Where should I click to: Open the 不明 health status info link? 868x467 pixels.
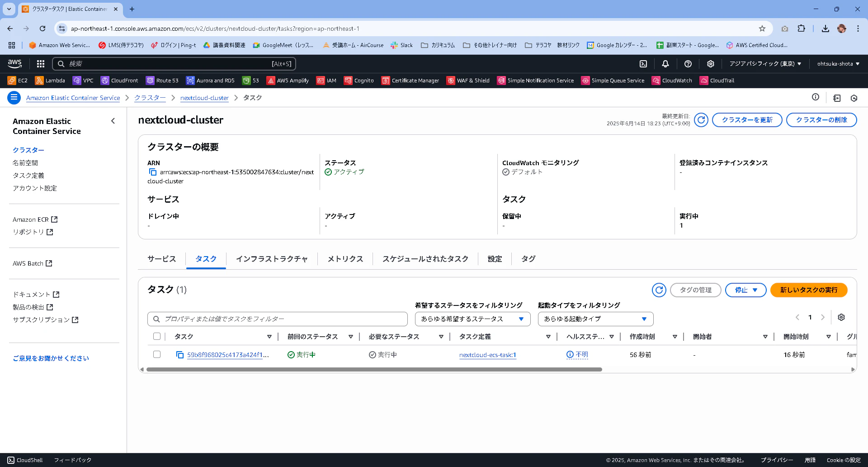(x=577, y=355)
